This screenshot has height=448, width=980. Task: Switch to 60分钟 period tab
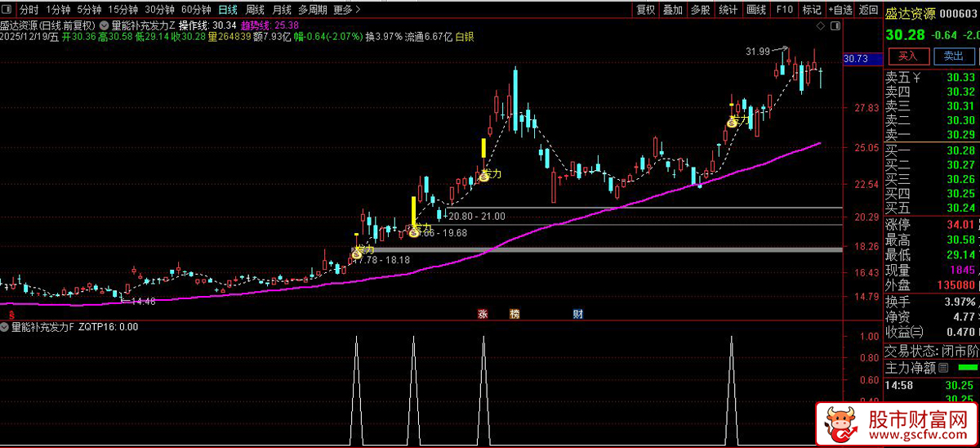point(196,10)
